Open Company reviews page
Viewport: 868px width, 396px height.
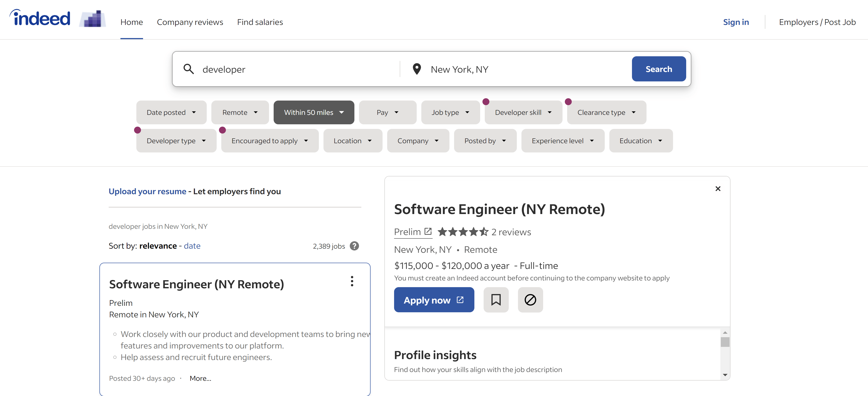point(190,22)
